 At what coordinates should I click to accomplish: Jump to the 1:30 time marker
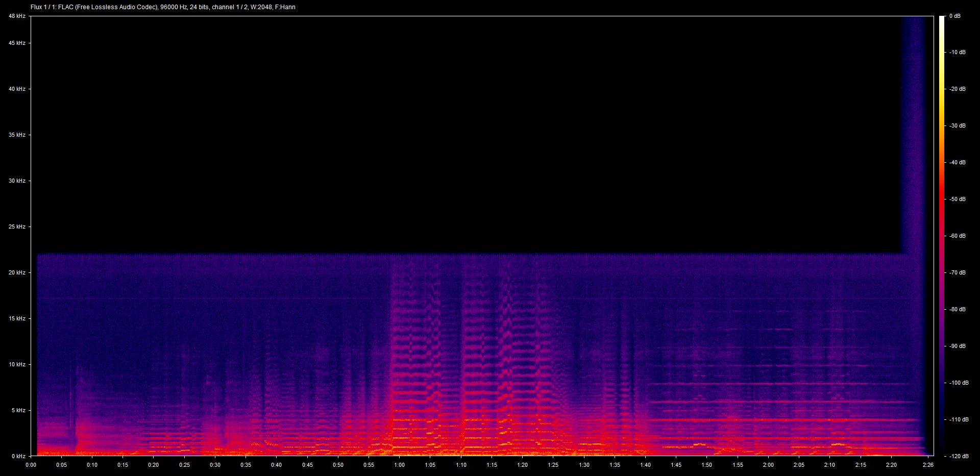pyautogui.click(x=584, y=465)
